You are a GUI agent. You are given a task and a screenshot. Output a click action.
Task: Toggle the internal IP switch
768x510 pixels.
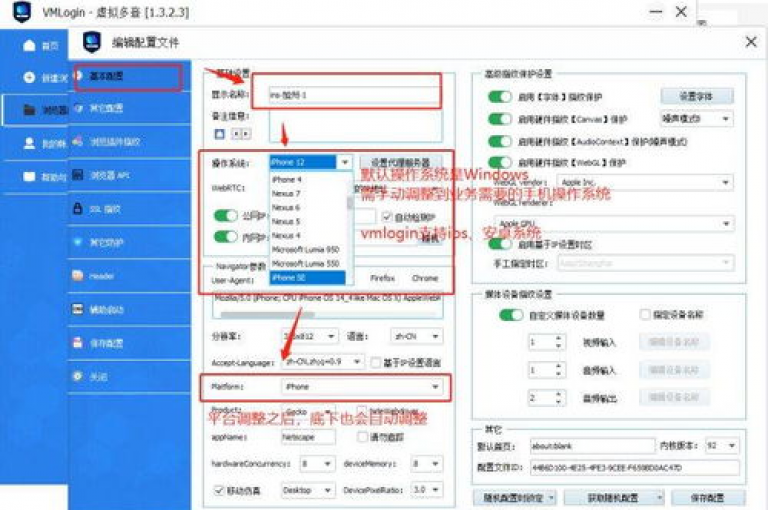pos(225,237)
